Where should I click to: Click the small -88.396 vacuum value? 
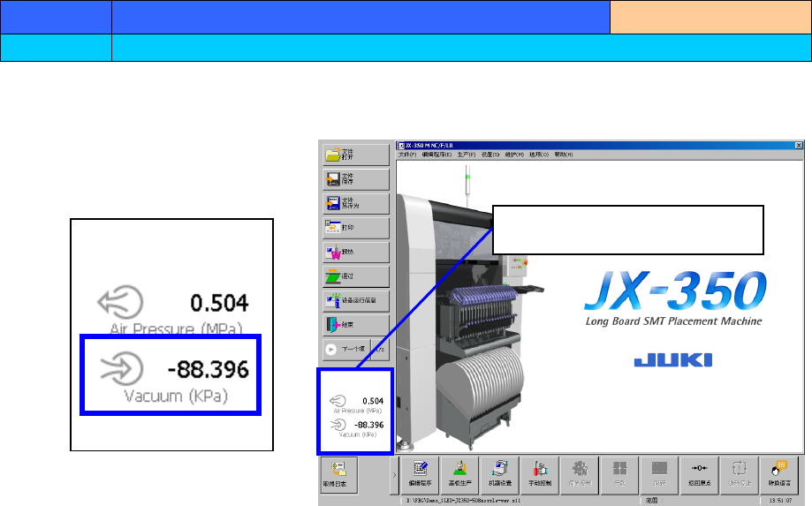[368, 425]
